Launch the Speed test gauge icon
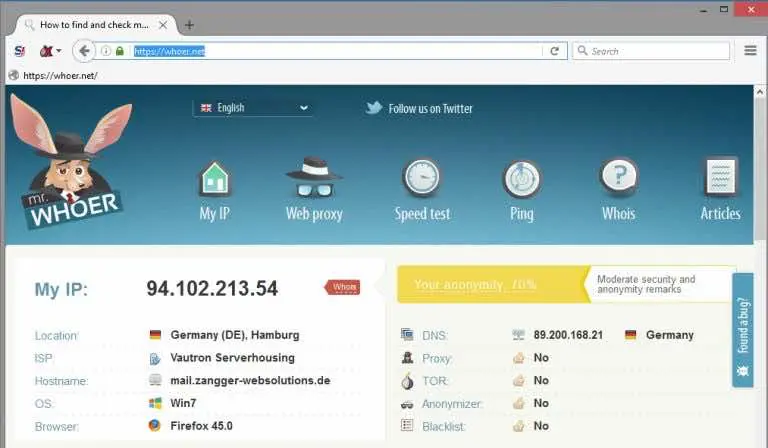The width and height of the screenshot is (768, 448). click(421, 180)
